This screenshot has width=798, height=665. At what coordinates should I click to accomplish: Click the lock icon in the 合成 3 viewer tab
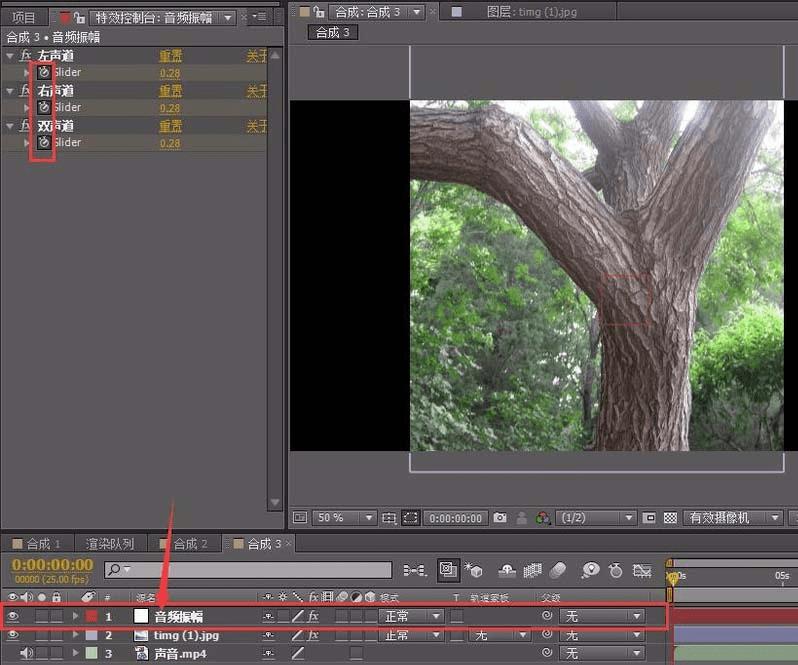coord(319,12)
